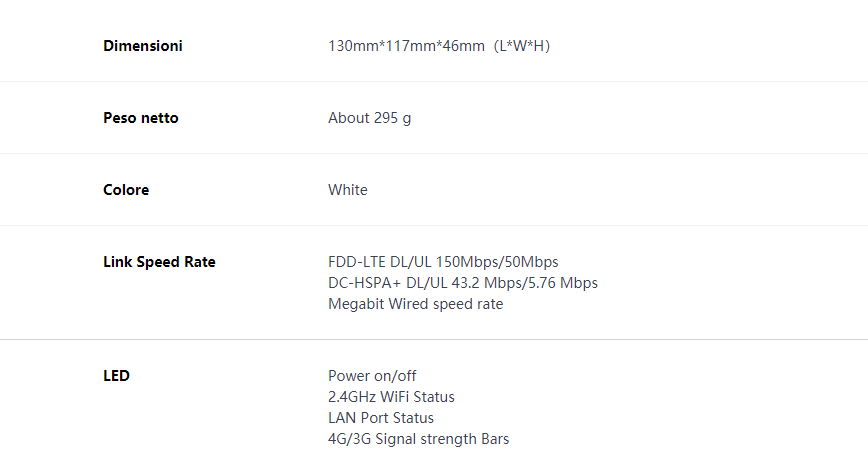Select the About 295 g text
Viewport: 868px width, 463px height.
[370, 118]
